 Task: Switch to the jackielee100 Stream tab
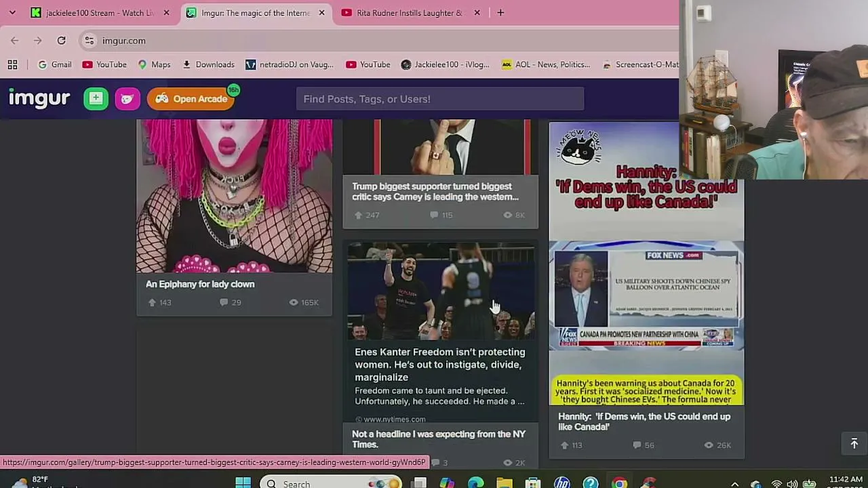(x=99, y=13)
